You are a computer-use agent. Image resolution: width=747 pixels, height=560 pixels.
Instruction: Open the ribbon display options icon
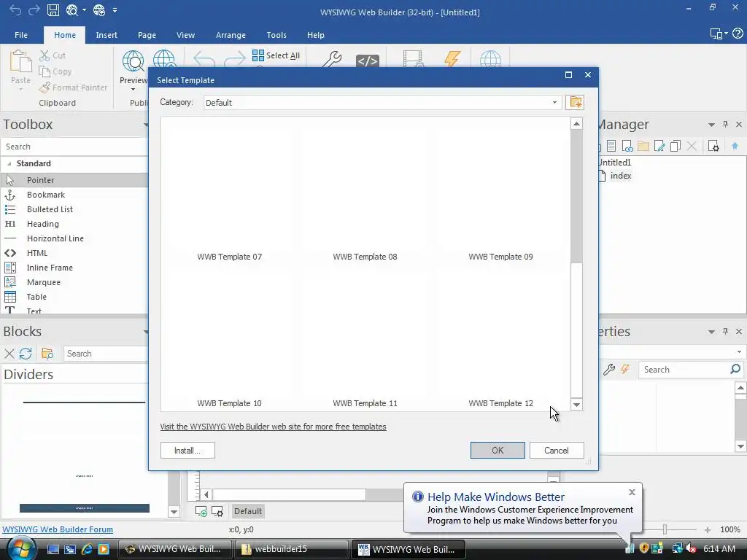tap(719, 34)
